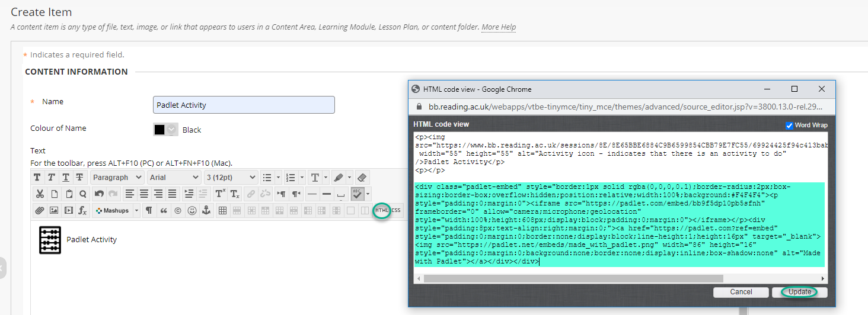868x315 pixels.
Task: Click the Activity abacus image in editor
Action: [50, 240]
